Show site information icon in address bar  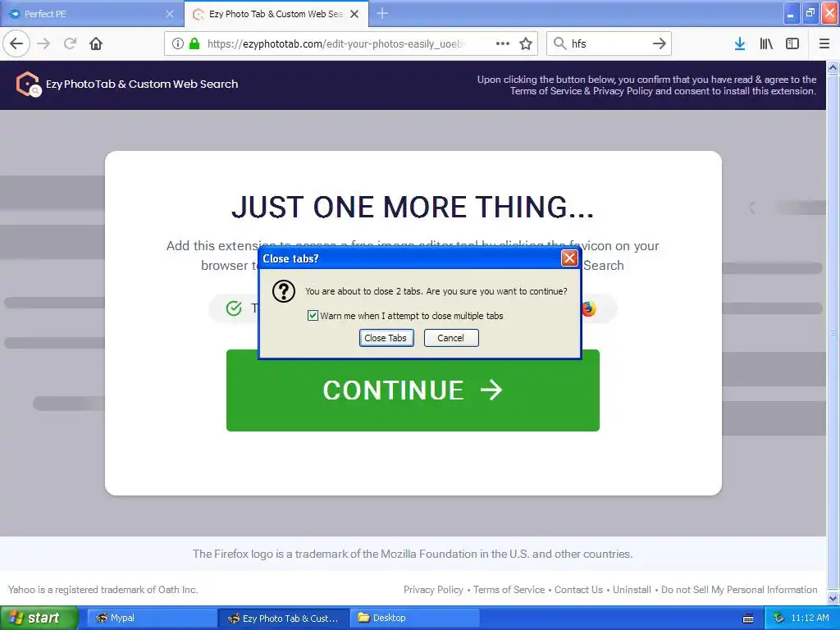click(178, 43)
